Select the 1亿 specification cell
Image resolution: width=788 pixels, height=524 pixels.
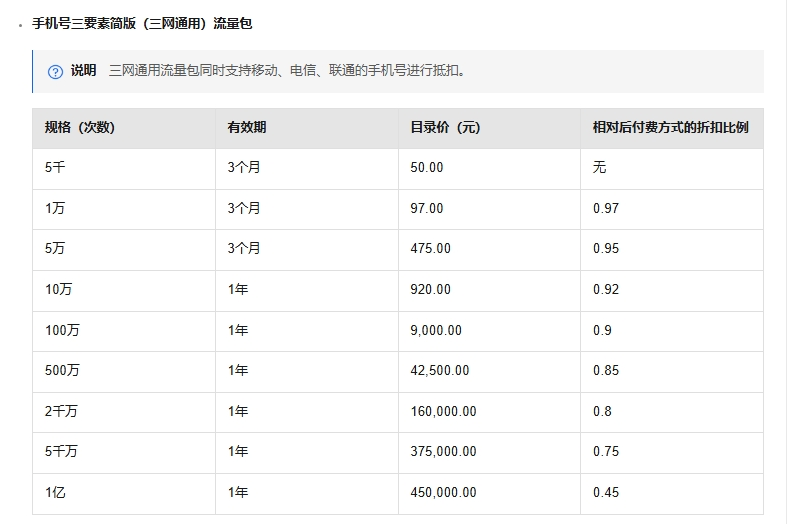pos(55,493)
